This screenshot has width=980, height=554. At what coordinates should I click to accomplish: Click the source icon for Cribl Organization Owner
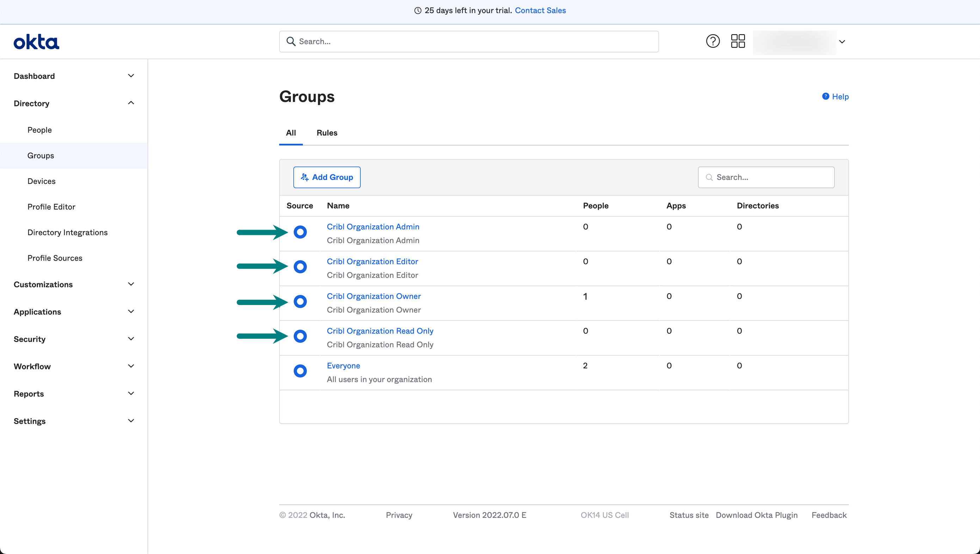coord(300,301)
